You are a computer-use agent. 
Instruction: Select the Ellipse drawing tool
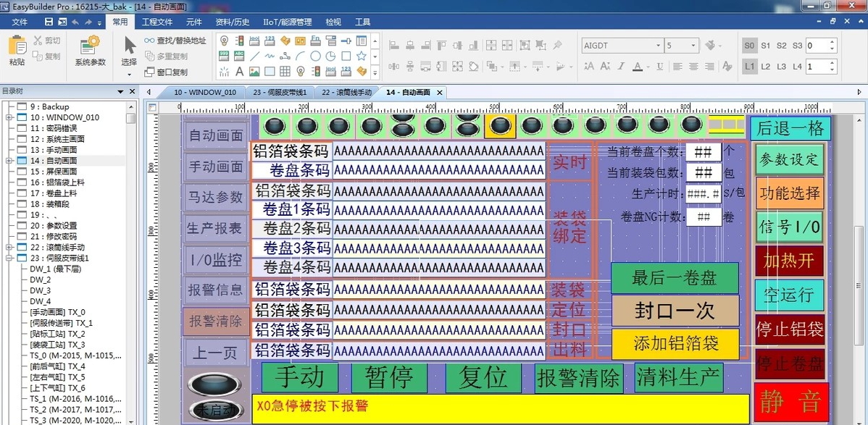(315, 56)
